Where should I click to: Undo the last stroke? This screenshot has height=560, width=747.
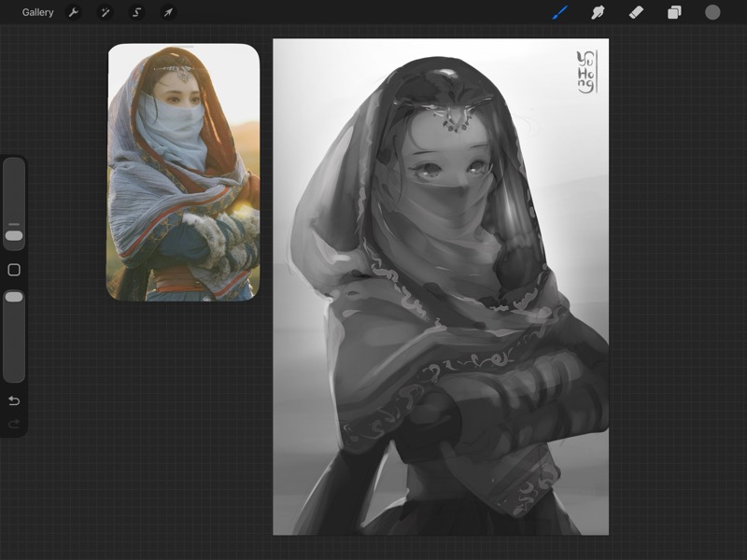tap(14, 400)
